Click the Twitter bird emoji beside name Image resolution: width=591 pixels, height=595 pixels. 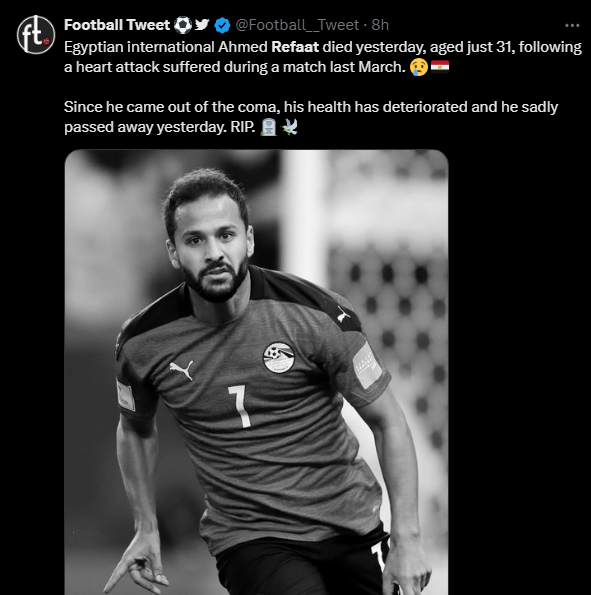coord(202,25)
